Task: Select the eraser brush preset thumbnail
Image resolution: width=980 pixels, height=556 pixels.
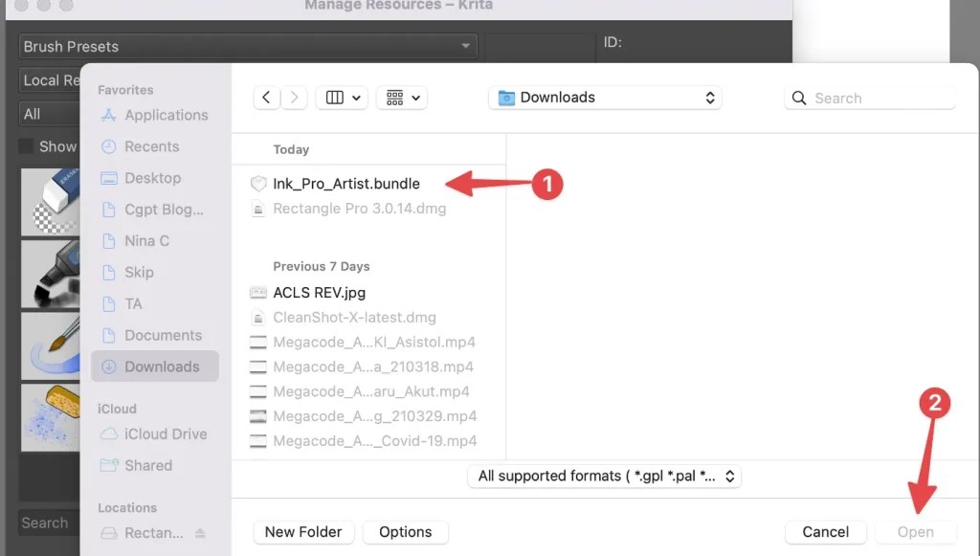Action: (x=50, y=202)
